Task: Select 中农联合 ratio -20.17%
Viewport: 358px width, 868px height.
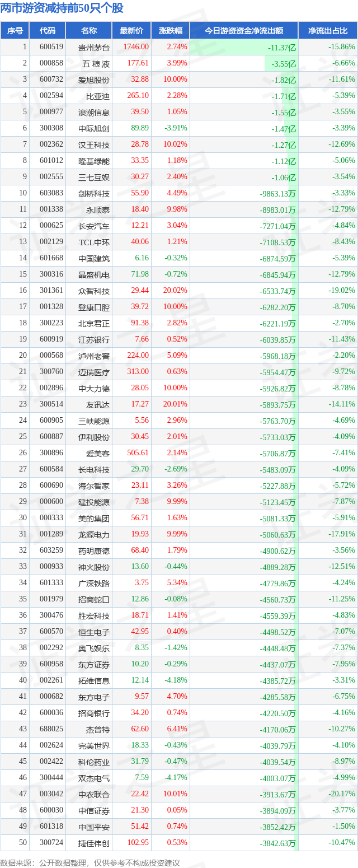Action: pyautogui.click(x=342, y=795)
